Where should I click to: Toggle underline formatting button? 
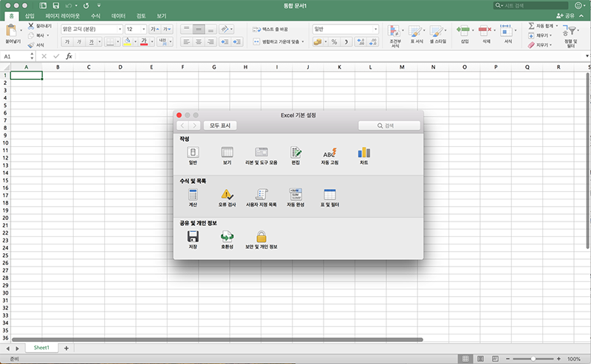[x=91, y=42]
